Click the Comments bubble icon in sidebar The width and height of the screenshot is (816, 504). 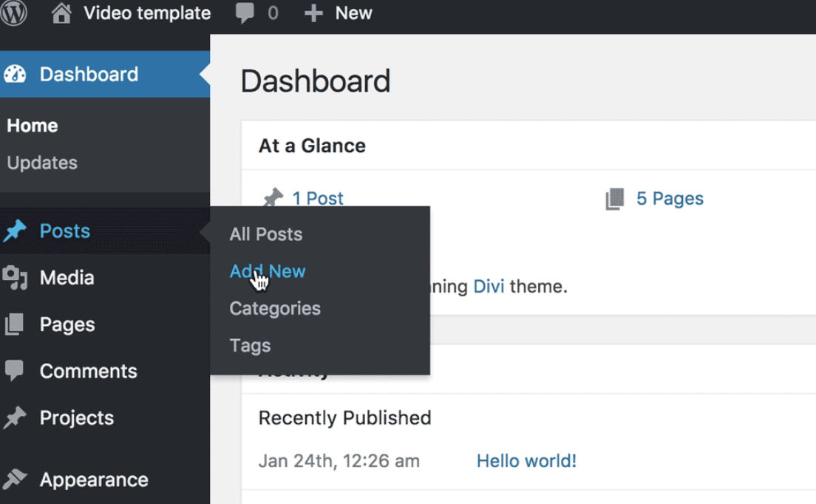(15, 371)
